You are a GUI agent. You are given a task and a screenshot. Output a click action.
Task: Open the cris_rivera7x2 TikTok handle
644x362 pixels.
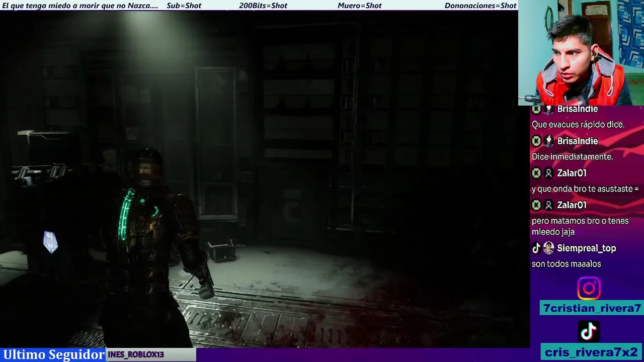[x=592, y=352]
